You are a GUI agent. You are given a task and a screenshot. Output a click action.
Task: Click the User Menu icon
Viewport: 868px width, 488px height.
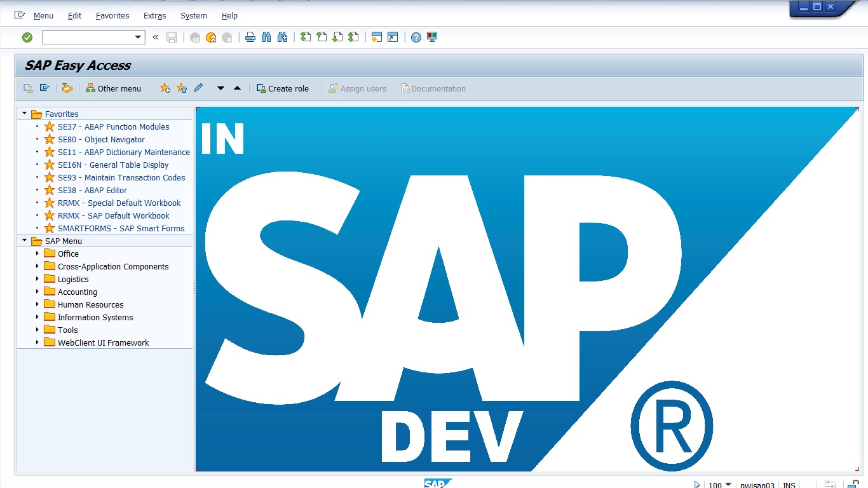28,88
